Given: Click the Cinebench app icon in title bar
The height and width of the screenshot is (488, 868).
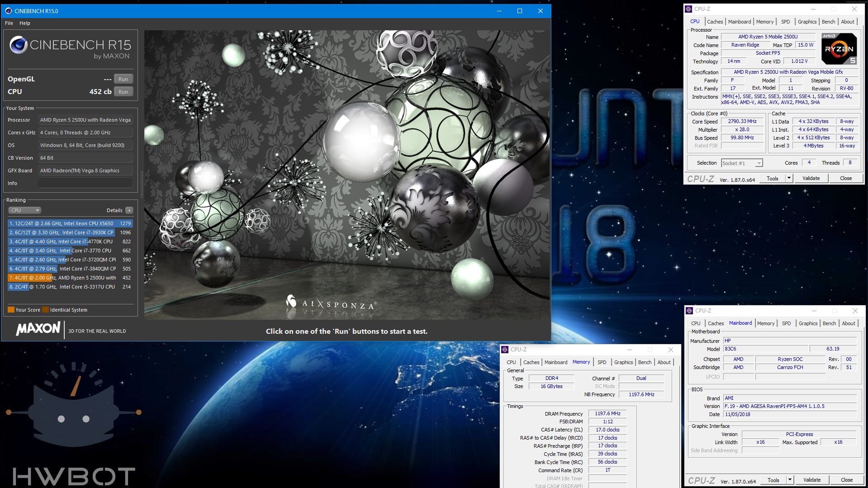Looking at the screenshot, I should pos(8,11).
